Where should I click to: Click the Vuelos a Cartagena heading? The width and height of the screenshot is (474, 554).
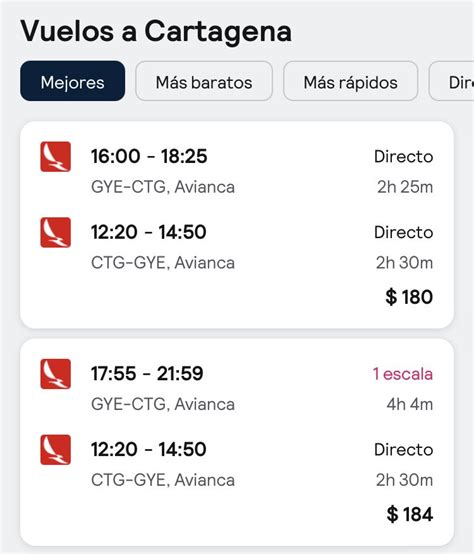point(156,31)
